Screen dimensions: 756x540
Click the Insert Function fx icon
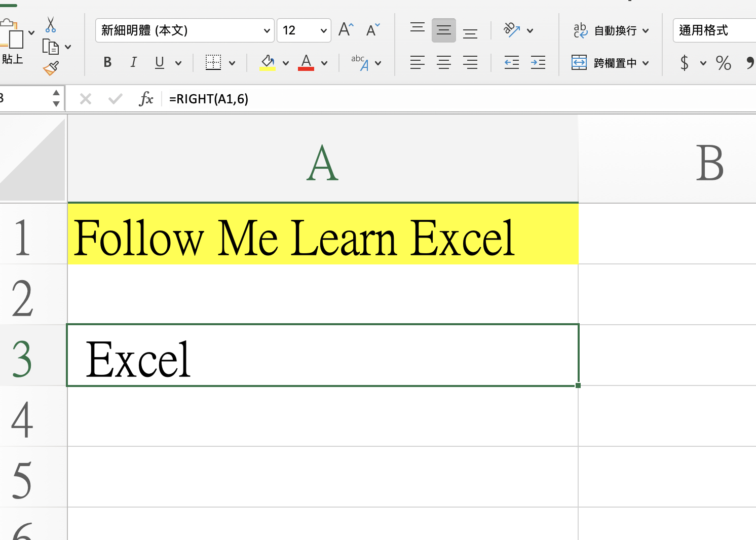[146, 99]
